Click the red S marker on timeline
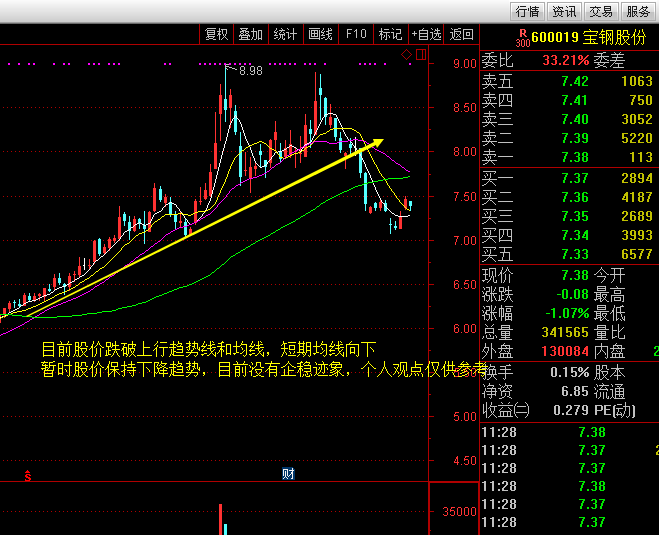 28,476
